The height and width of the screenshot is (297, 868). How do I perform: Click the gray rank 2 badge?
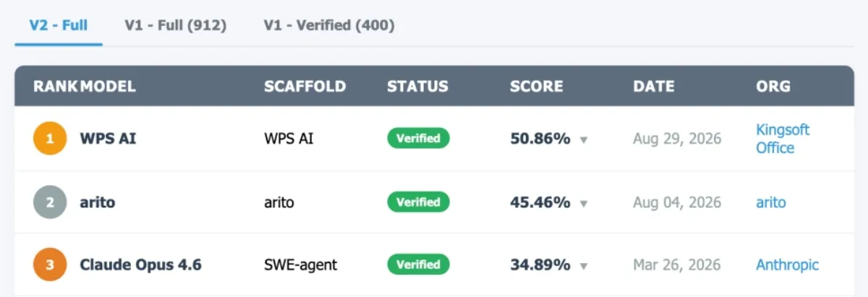50,202
